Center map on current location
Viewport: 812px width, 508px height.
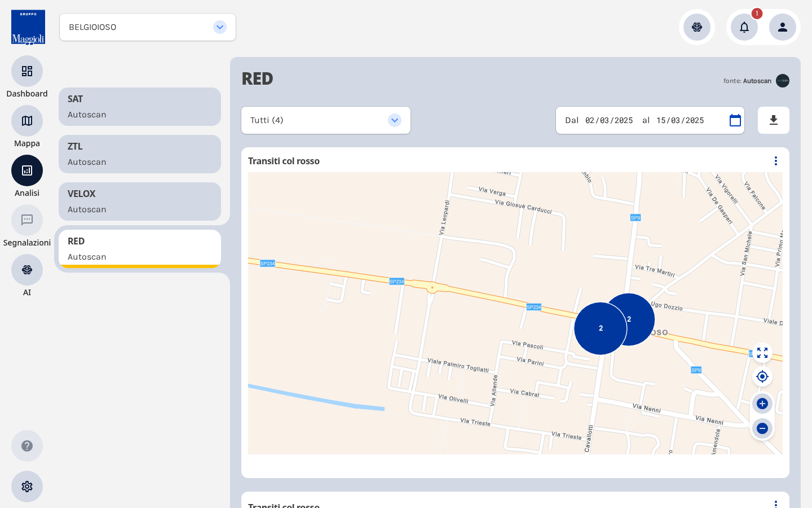[x=762, y=376]
